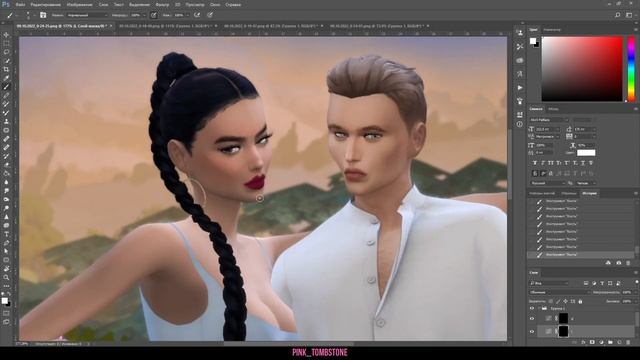Open the brush opacity dropdown in the options bar
Screen dimensions: 640x360
144,15
